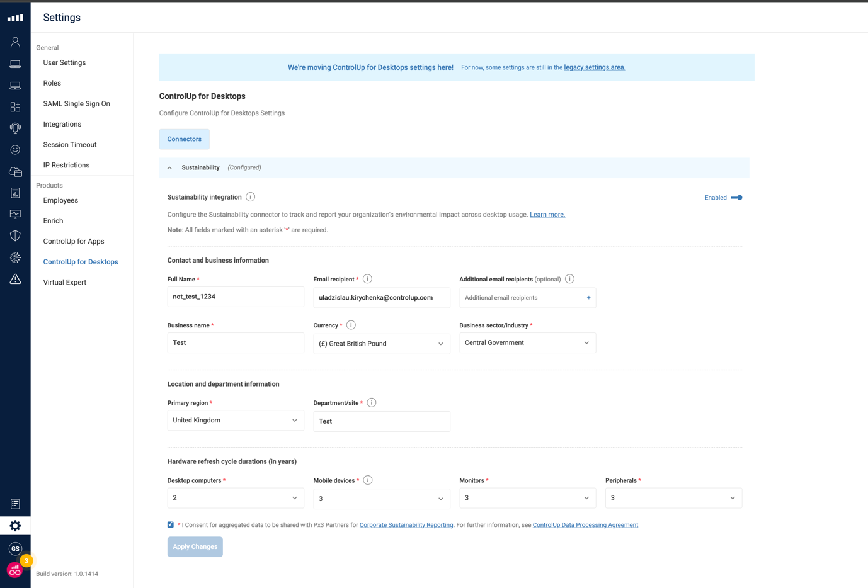Open the reports sheet sidebar icon
Viewport: 868px width, 588px height.
pos(15,193)
